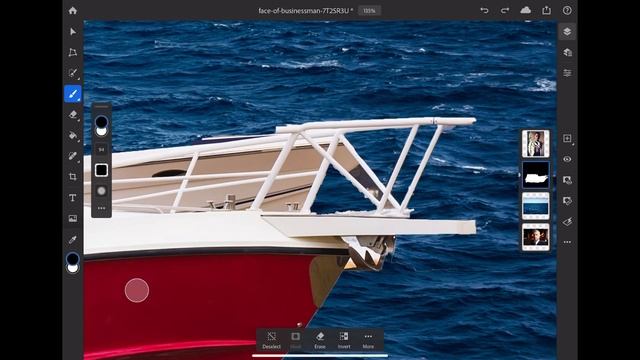Select the top businessman portrait layer thumbnail

click(x=536, y=144)
